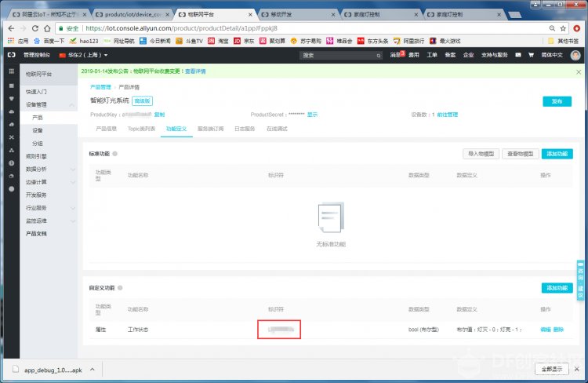Click the help dot next to 标准功能
Image resolution: width=588 pixels, height=383 pixels.
coord(114,154)
